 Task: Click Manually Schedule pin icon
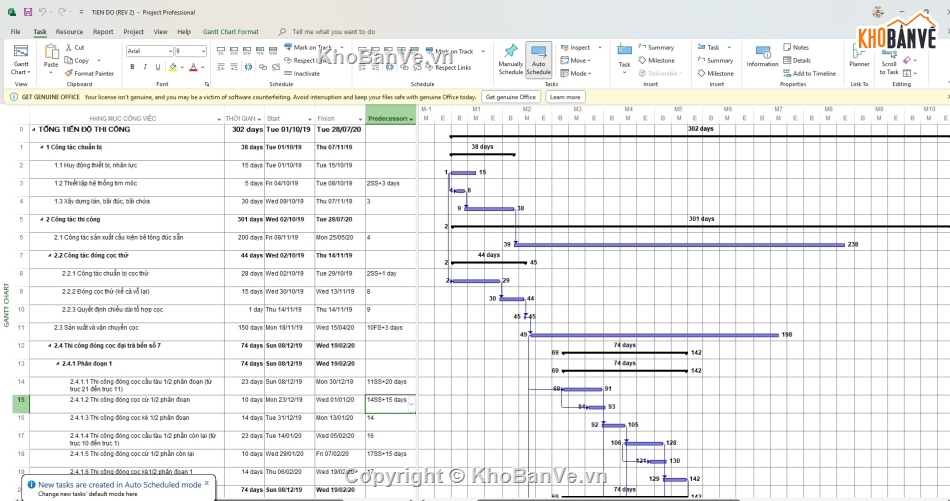511,51
